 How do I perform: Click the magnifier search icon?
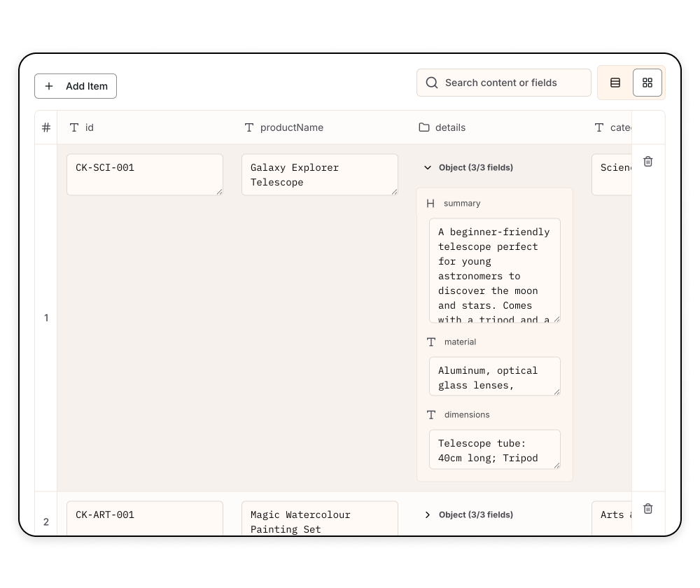(x=432, y=83)
